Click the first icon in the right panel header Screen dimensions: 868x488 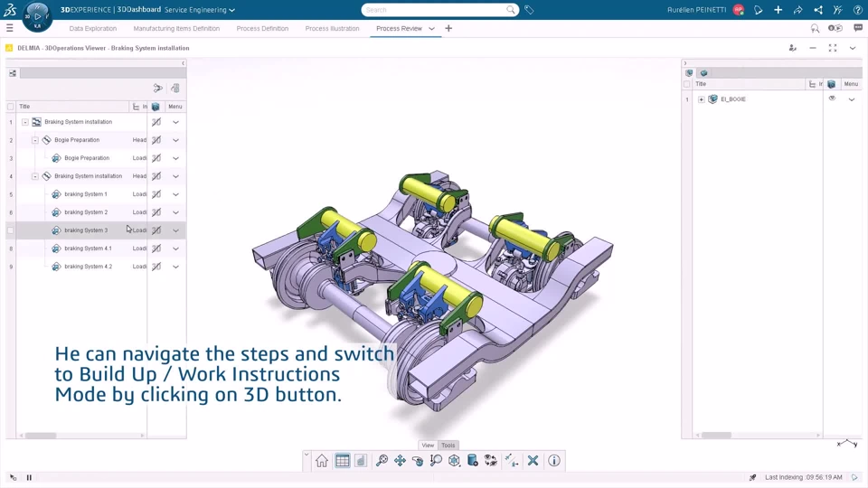click(x=689, y=72)
